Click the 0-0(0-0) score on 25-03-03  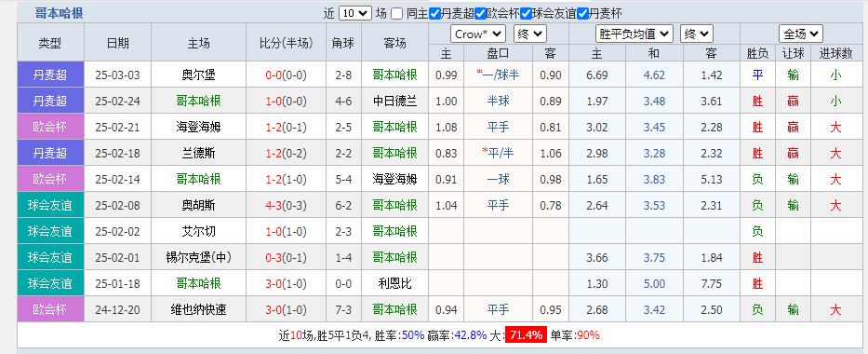[286, 75]
